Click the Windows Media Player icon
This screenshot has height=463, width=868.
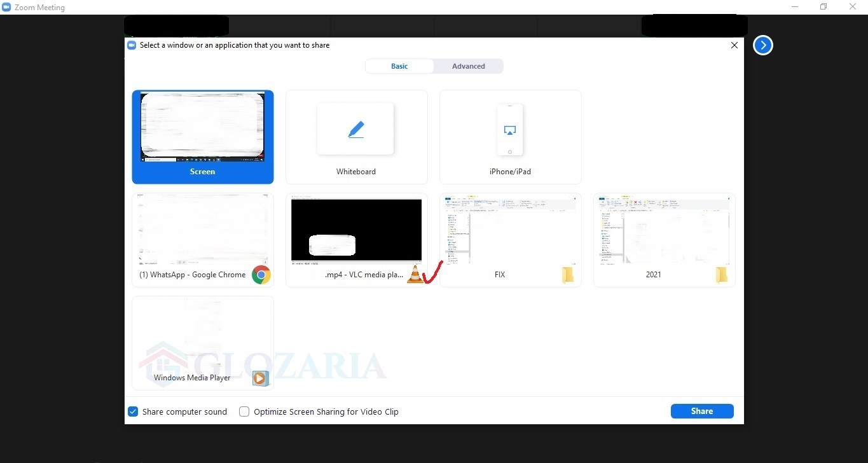coord(260,378)
